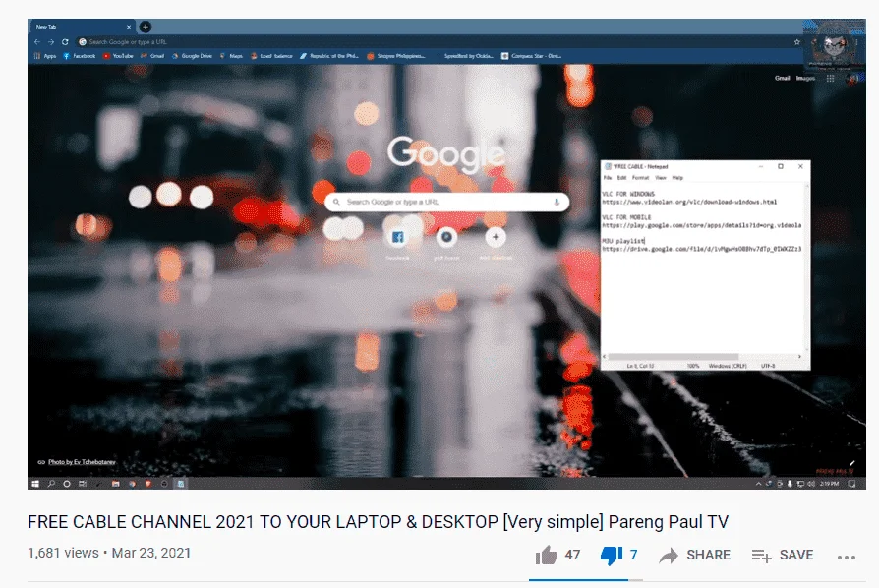Maximize the Notepad window
Image resolution: width=879 pixels, height=588 pixels.
(781, 166)
